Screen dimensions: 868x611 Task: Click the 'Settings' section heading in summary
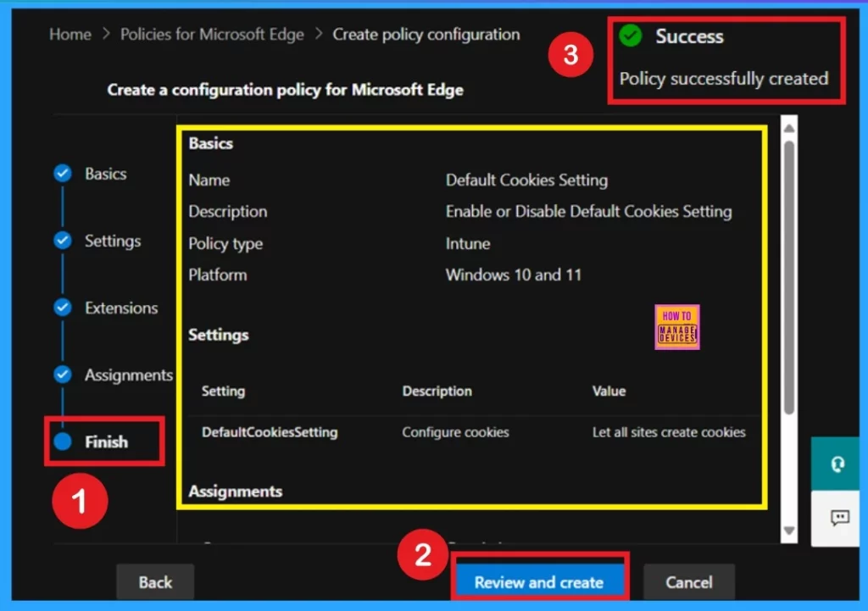pyautogui.click(x=218, y=335)
